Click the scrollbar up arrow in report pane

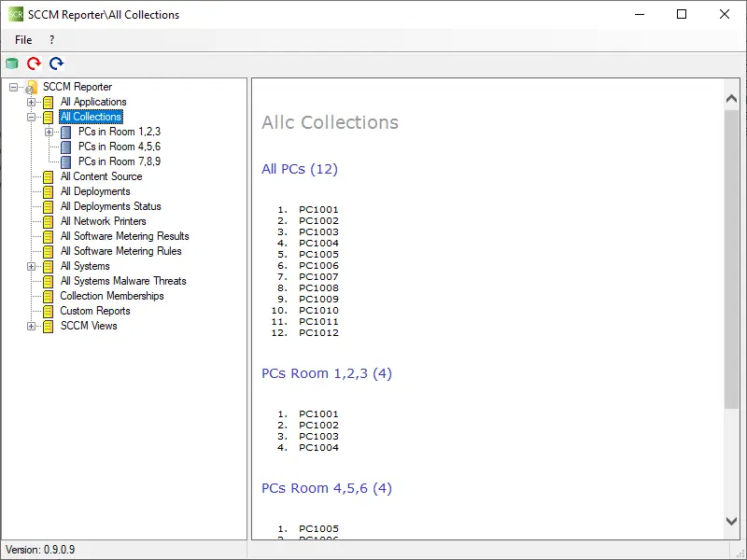[732, 99]
